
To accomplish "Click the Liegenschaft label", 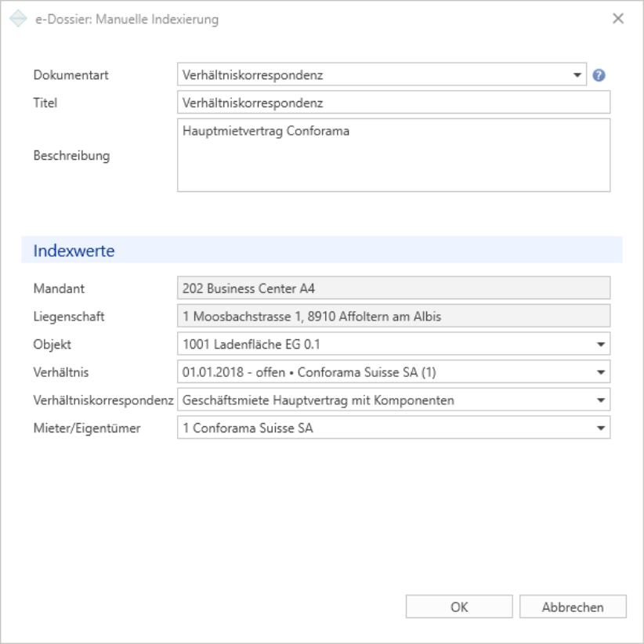I will [69, 317].
